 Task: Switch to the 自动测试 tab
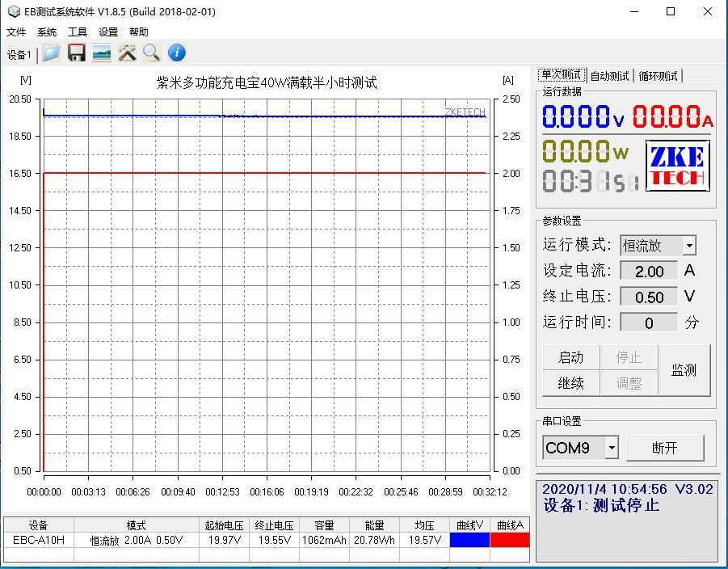(609, 76)
